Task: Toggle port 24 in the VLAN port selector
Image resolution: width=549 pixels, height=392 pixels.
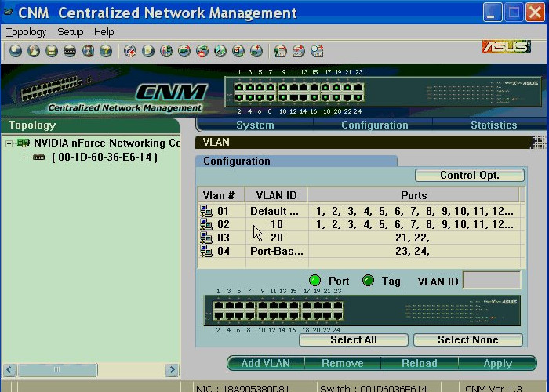Action: point(338,316)
